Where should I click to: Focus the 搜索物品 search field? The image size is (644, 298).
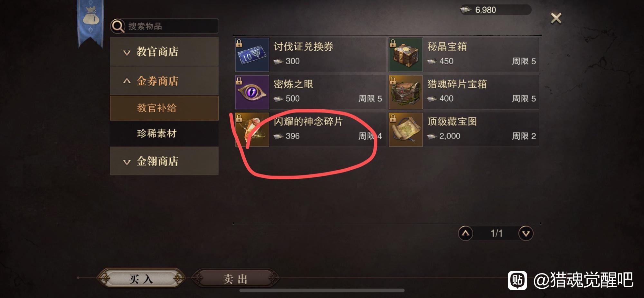pos(165,26)
